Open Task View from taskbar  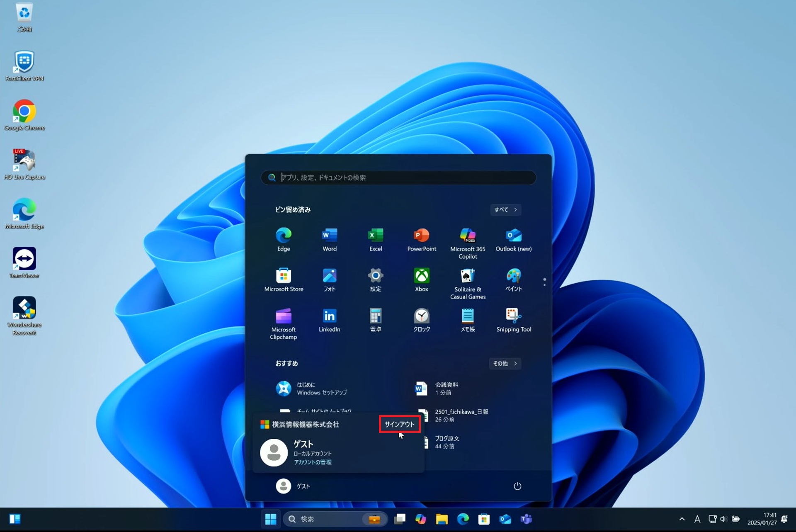(x=400, y=519)
